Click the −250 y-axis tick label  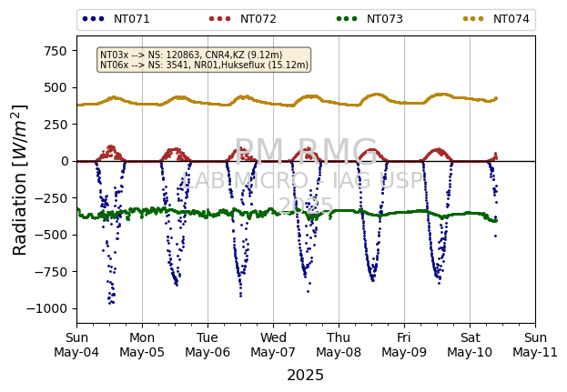point(51,198)
